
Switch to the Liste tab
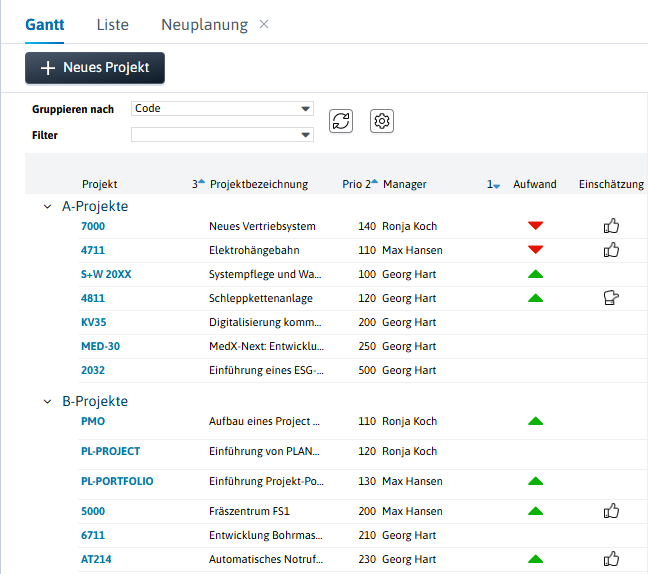113,25
